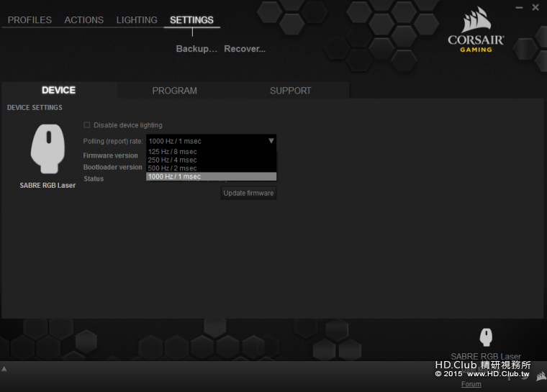Click the Corsair sails icon in bottom corner
Viewport: 547px width, 392px height.
(541, 376)
